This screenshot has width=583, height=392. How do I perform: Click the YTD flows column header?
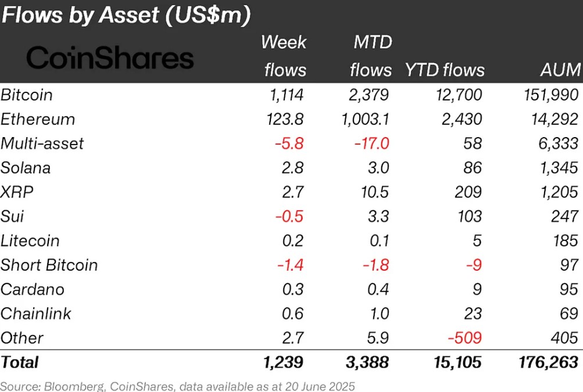(445, 70)
